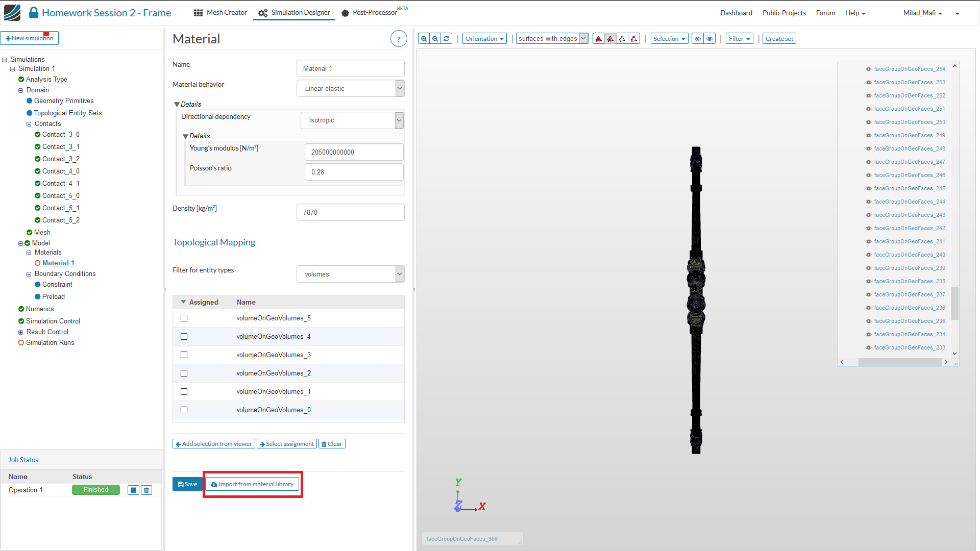Check the volumeOnGeoVolumes_5 checkbox
Viewport: 980px width, 551px height.
(184, 318)
